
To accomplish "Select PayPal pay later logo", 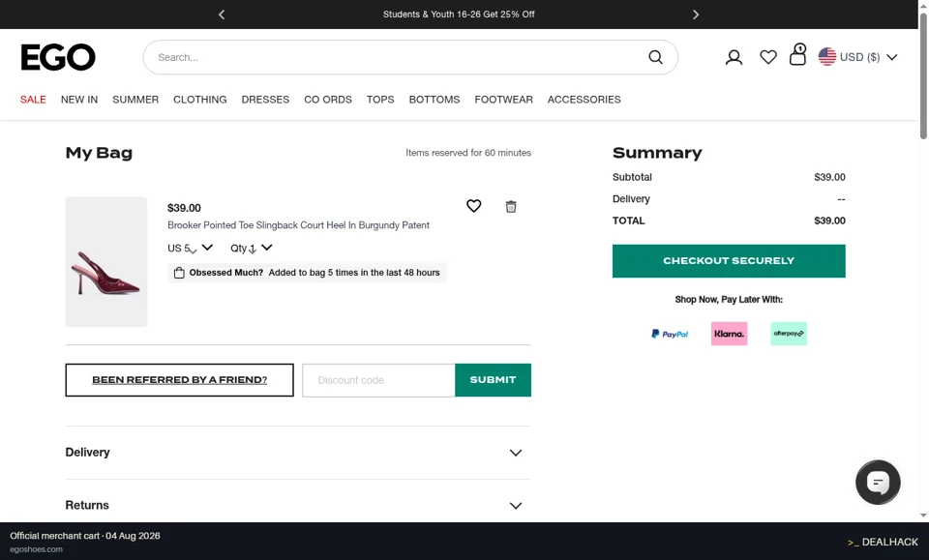I will (670, 334).
